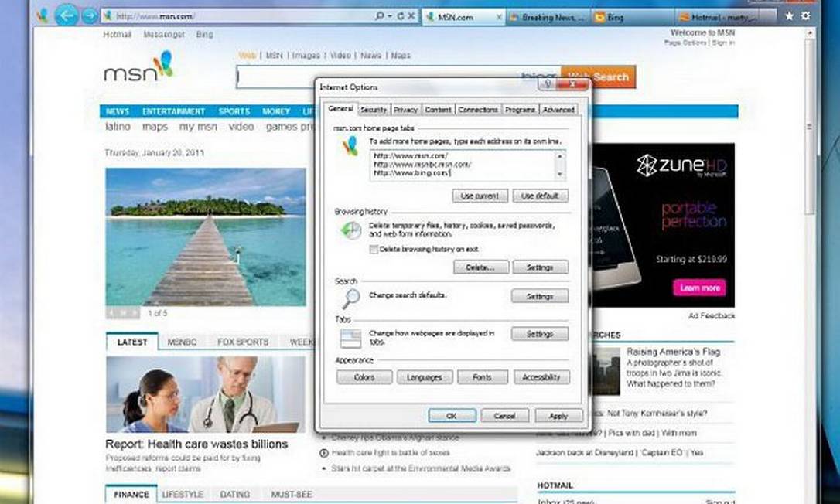840x504 pixels.
Task: Click the Help question mark in Internet Options
Action: coord(548,83)
